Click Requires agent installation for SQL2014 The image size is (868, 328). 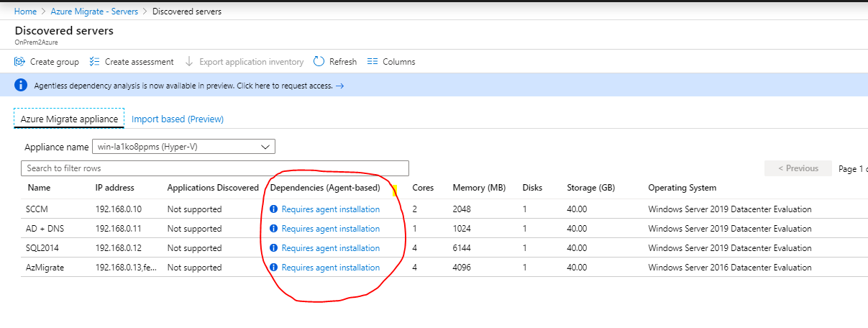tap(331, 248)
